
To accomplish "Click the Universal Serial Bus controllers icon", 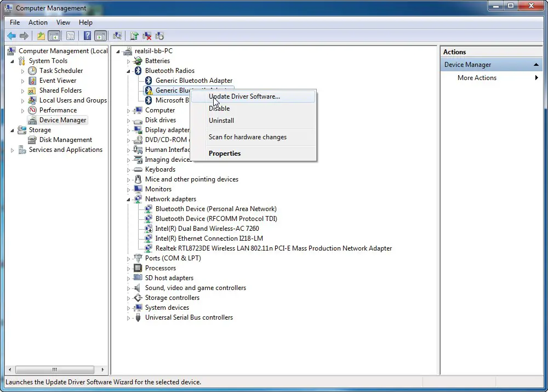I will point(138,317).
